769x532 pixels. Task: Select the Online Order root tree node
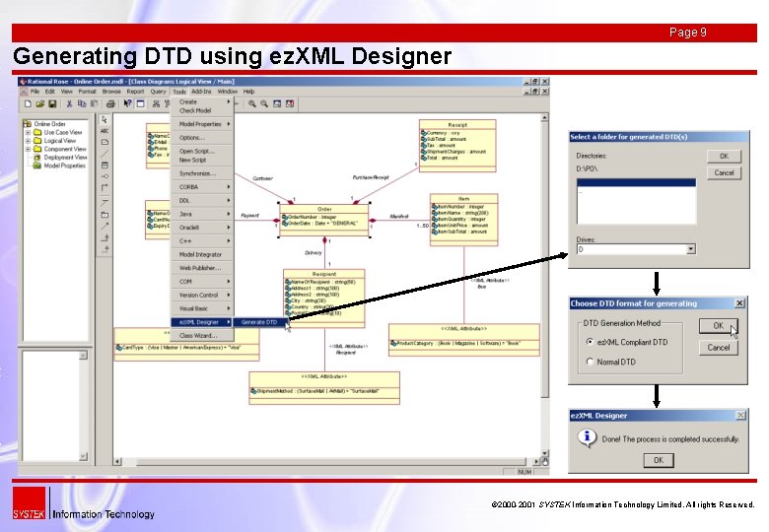[49, 124]
